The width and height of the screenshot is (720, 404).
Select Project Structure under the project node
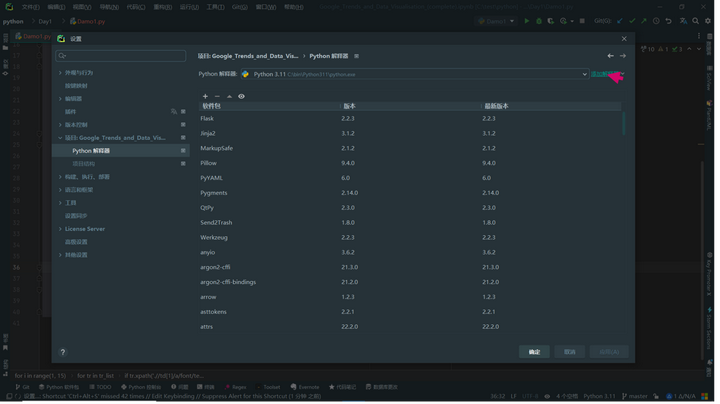tap(84, 164)
